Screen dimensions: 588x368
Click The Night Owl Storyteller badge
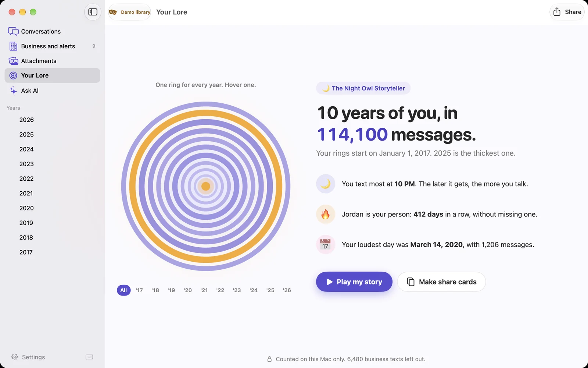pos(363,88)
